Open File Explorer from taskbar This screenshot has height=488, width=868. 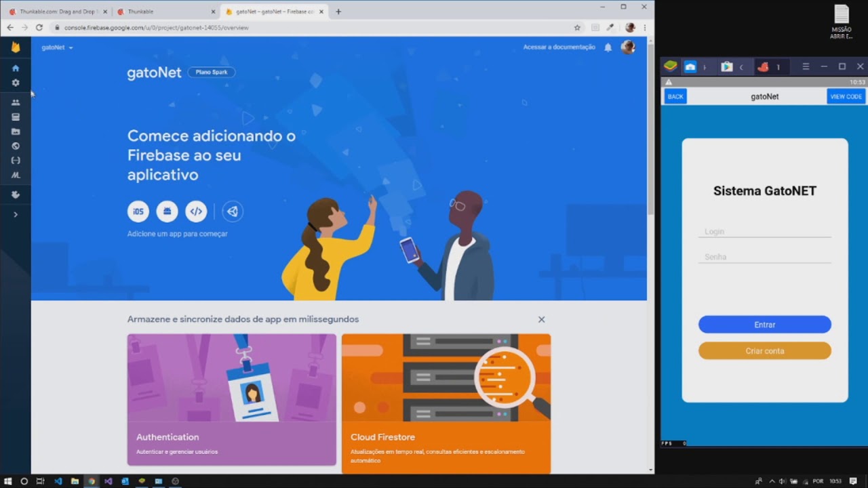(x=75, y=481)
